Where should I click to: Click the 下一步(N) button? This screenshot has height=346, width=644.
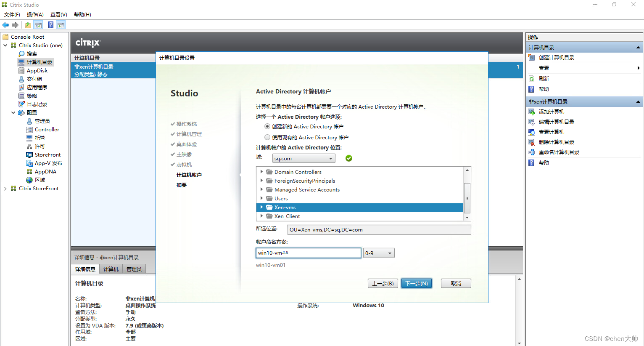417,283
